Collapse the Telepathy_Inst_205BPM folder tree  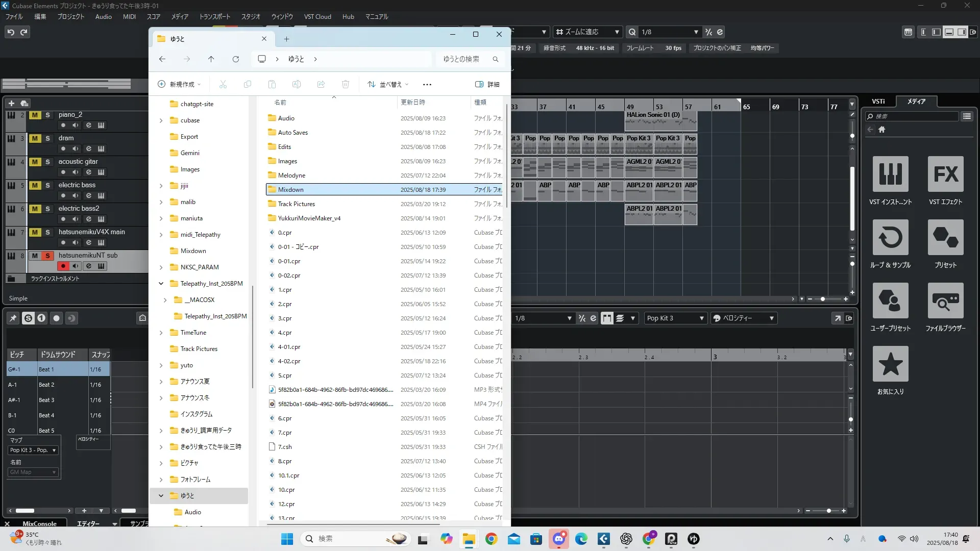point(161,284)
